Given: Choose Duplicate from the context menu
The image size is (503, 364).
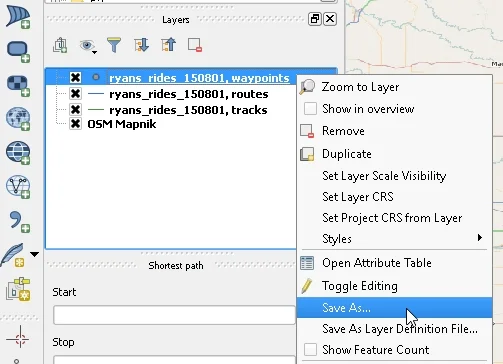Looking at the screenshot, I should (395, 154).
